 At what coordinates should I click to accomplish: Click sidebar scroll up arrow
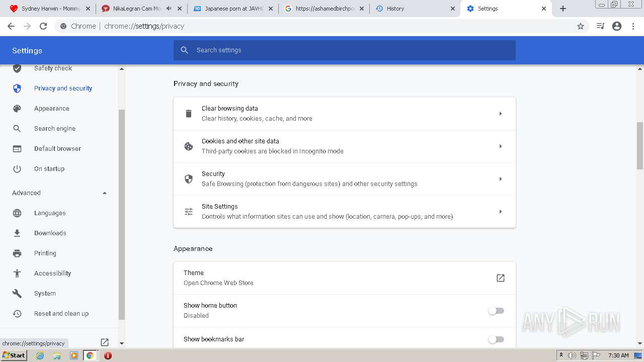[x=121, y=68]
